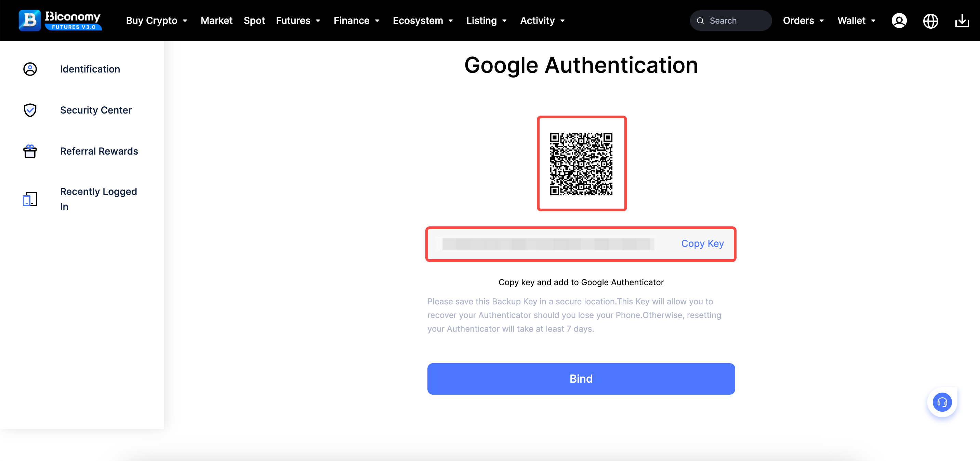The image size is (980, 461).
Task: Expand the Buy Crypto dropdown
Action: pos(157,21)
